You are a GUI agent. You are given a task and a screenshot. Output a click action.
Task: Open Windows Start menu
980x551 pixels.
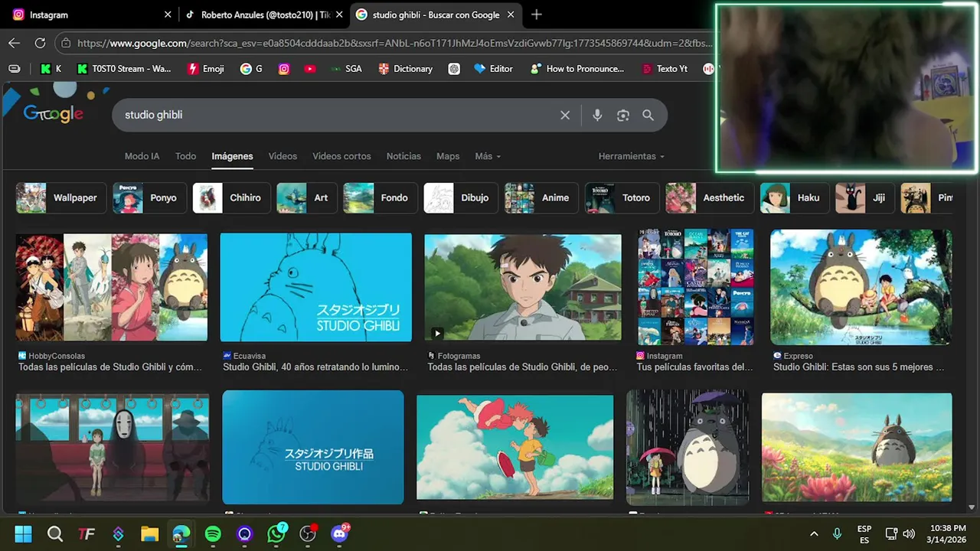pyautogui.click(x=23, y=533)
